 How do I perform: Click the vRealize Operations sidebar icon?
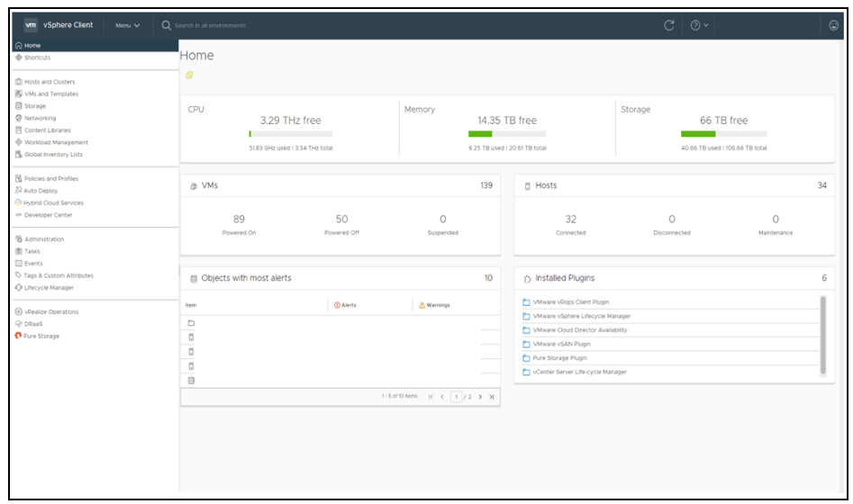19,311
